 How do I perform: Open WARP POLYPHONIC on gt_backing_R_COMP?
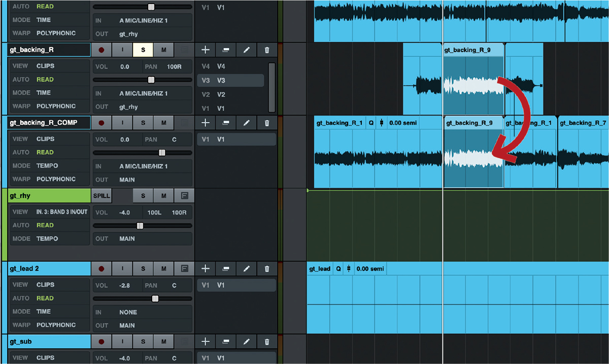point(49,179)
